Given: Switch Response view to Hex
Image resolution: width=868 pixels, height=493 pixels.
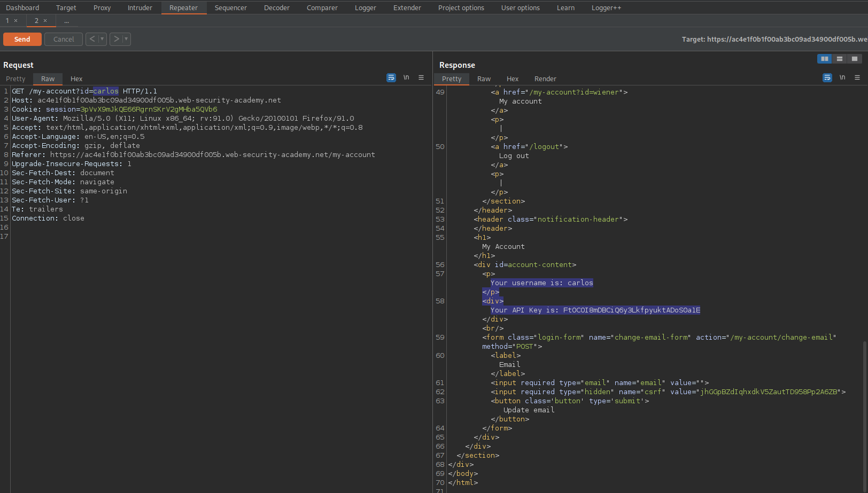Looking at the screenshot, I should (x=513, y=79).
